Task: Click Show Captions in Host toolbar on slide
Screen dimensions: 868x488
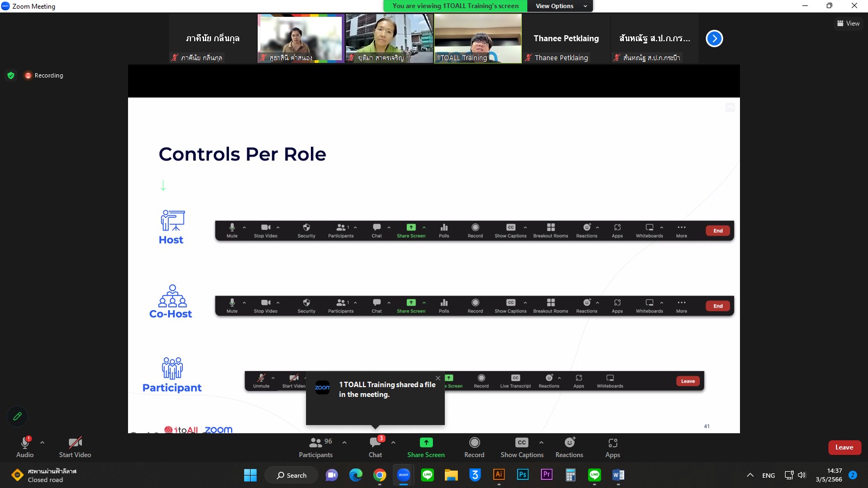Action: coord(510,230)
